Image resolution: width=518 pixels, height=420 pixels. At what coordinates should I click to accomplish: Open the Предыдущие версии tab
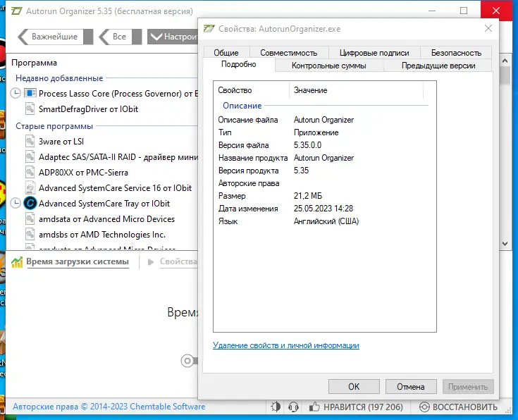[x=438, y=66]
